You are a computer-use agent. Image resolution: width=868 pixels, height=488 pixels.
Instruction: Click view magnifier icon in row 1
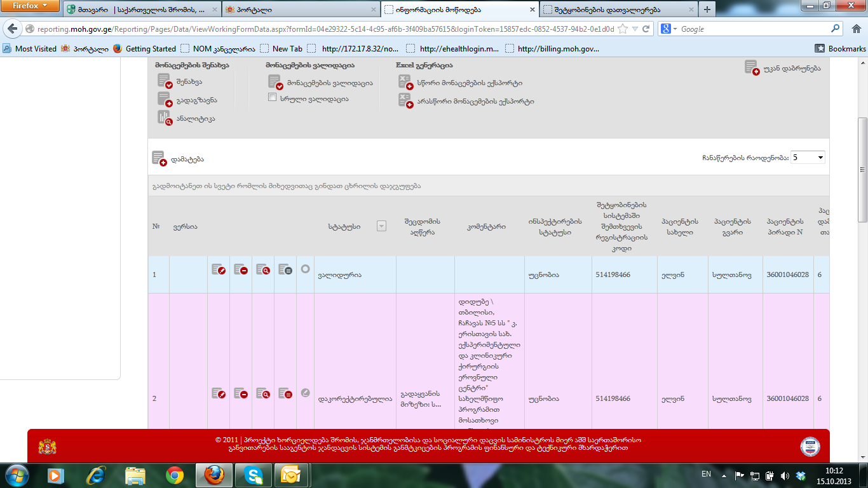[x=262, y=269]
